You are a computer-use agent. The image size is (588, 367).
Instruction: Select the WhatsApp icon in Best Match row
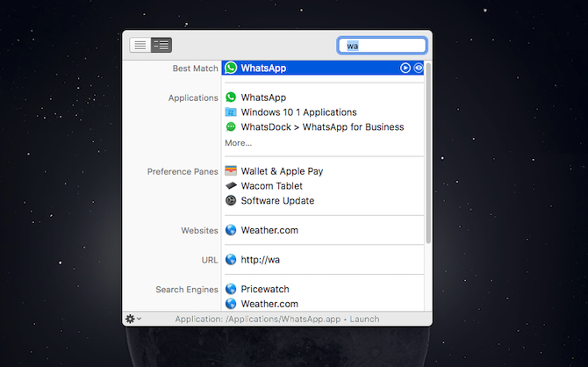[231, 68]
